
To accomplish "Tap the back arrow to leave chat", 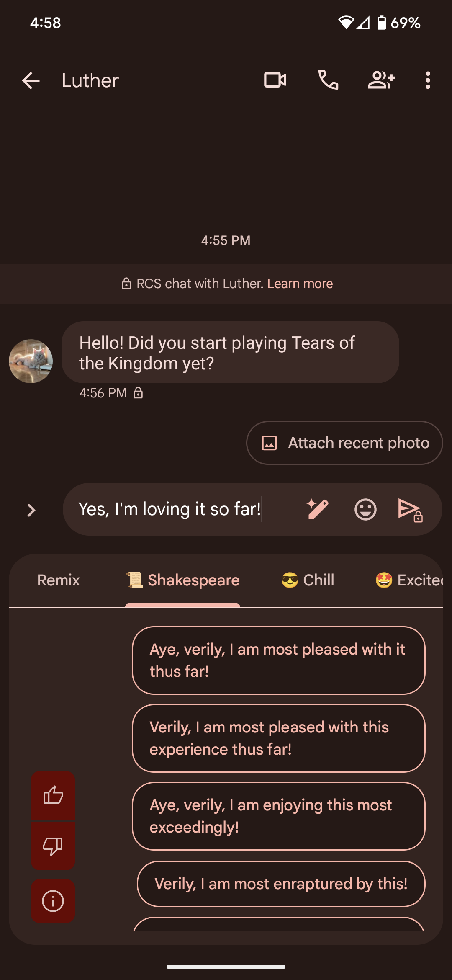I will pos(31,80).
